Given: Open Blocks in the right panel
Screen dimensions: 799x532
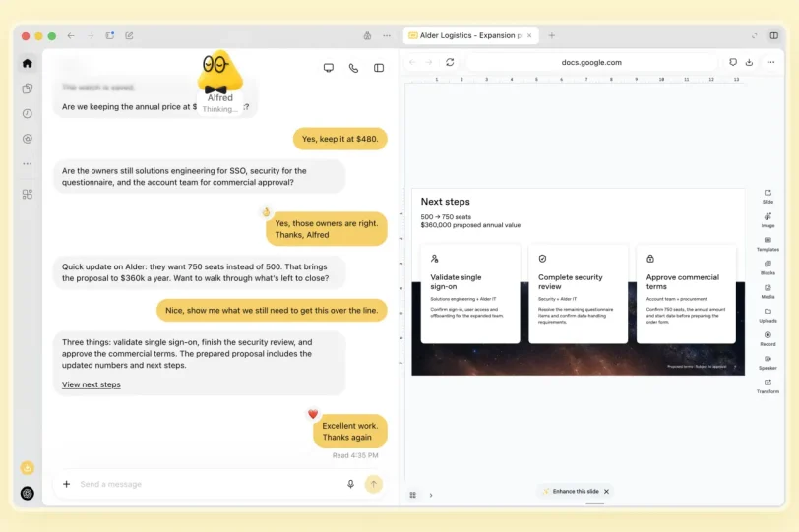Looking at the screenshot, I should point(768,267).
